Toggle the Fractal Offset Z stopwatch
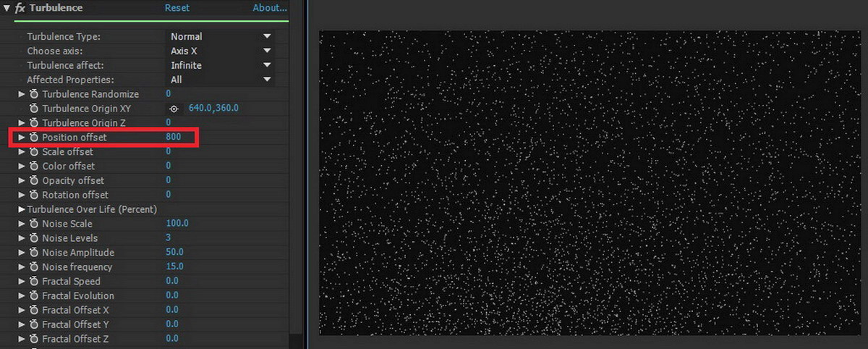This screenshot has height=349, width=868. point(34,339)
